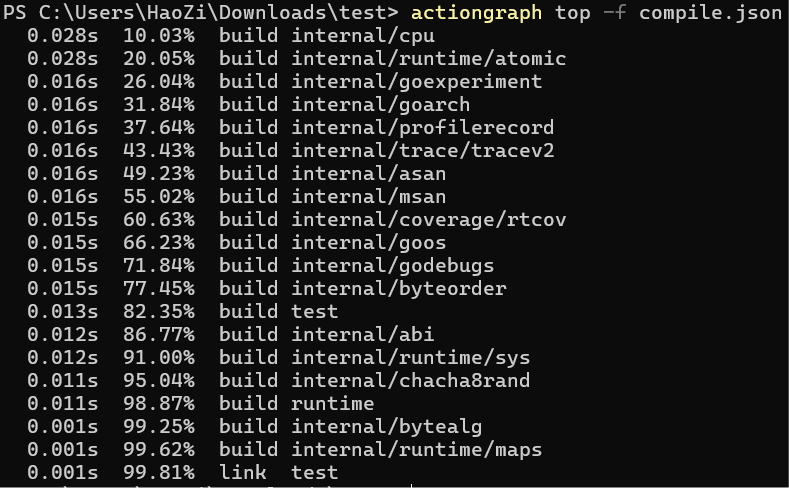Select internal/profilerecord build row
The image size is (789, 488).
pyautogui.click(x=290, y=128)
